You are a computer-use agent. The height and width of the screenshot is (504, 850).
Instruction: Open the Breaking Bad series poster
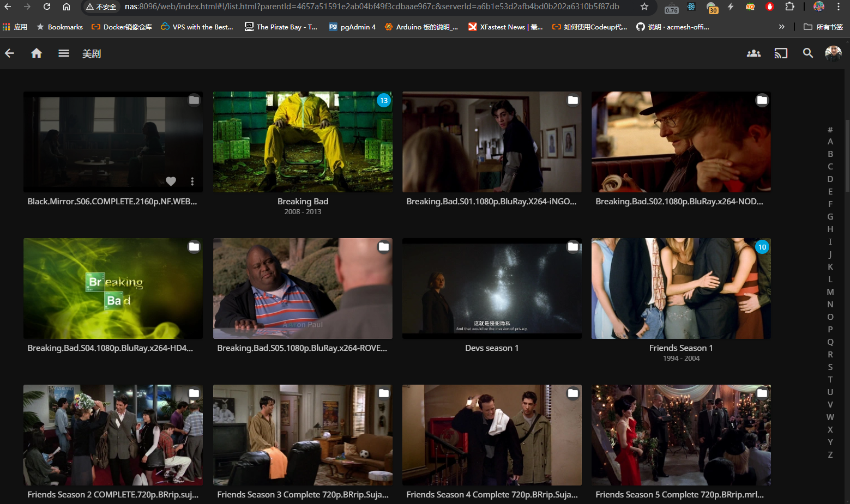tap(303, 142)
